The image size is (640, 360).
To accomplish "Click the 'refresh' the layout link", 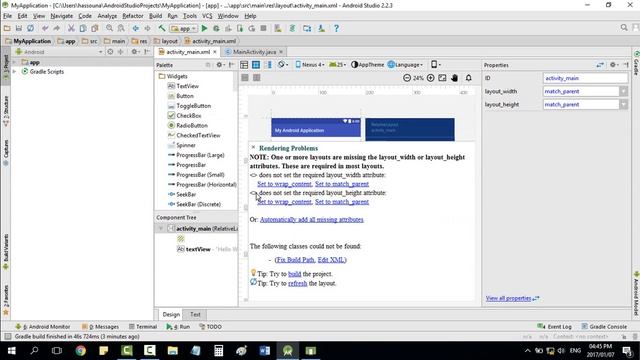I will (298, 283).
